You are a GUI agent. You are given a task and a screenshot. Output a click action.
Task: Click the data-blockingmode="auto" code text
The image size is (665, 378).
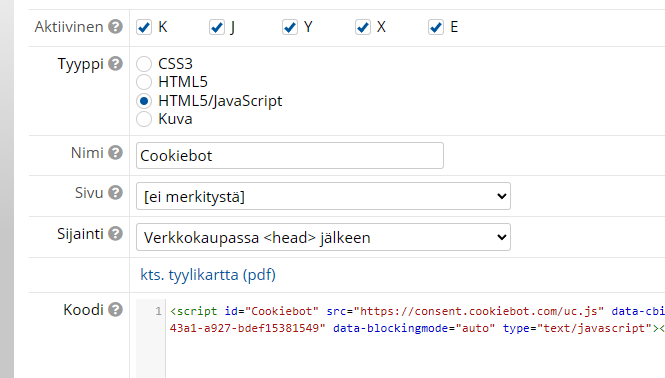(x=414, y=328)
